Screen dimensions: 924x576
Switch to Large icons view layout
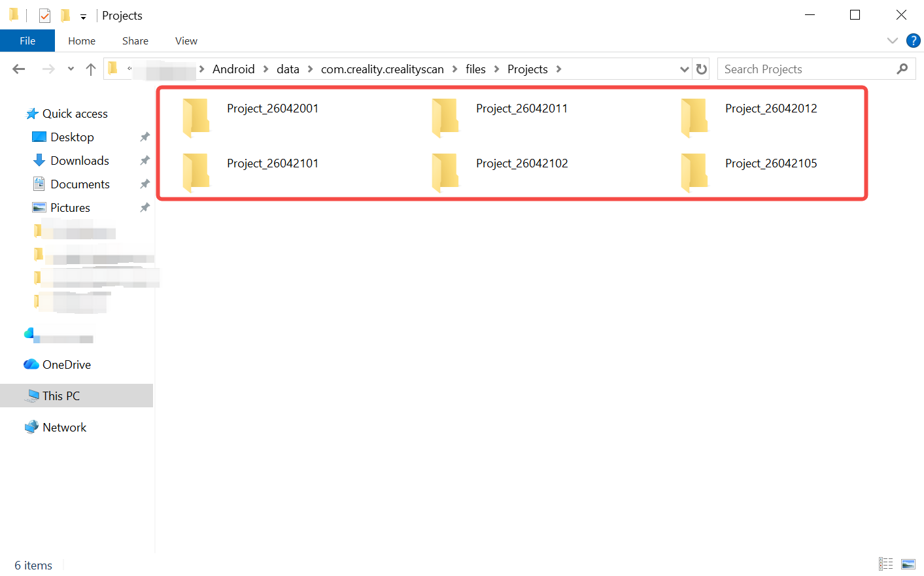(x=908, y=564)
